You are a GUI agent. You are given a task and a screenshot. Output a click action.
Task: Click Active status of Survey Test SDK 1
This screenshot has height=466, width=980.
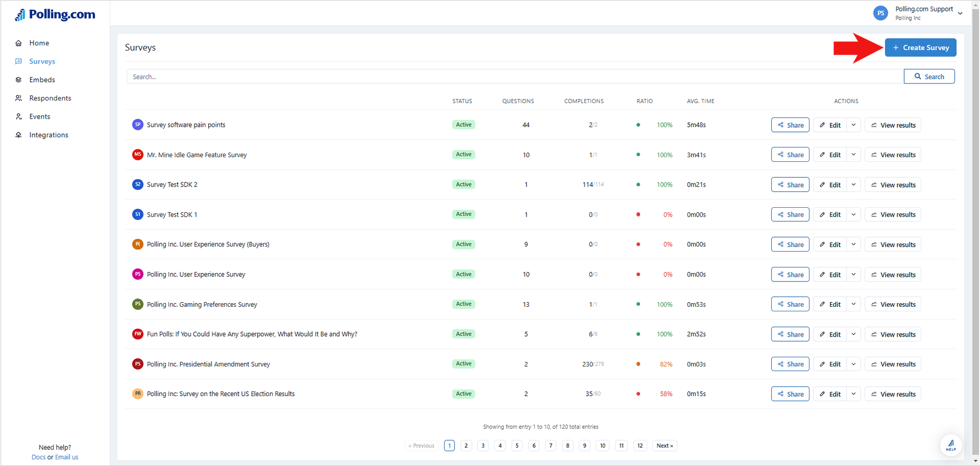pos(464,214)
